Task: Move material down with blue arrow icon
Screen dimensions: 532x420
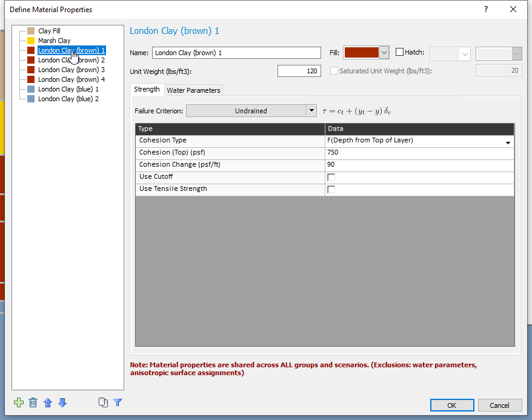Action: point(62,402)
